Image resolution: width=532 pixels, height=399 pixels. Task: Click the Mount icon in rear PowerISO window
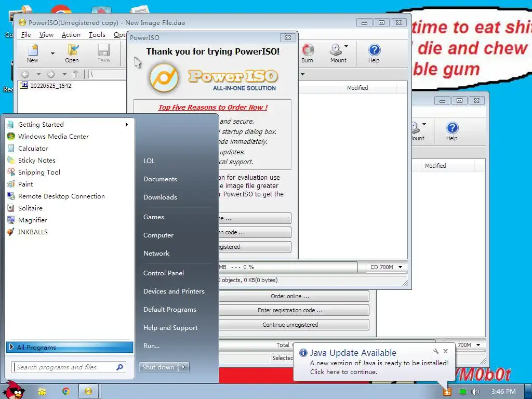(416, 128)
